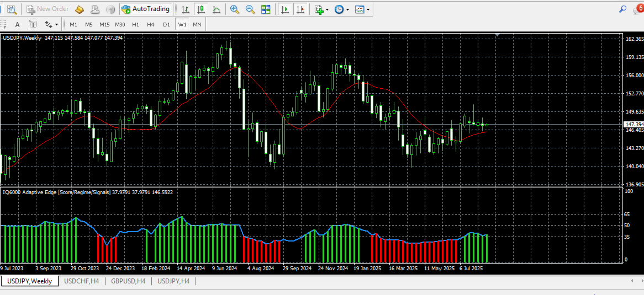Click the 16 Mar 2025 date label

[403, 269]
